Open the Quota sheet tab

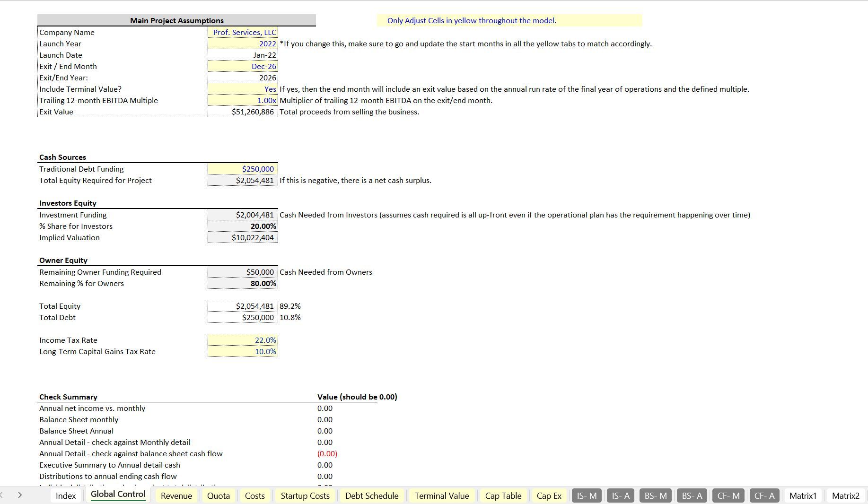click(219, 495)
